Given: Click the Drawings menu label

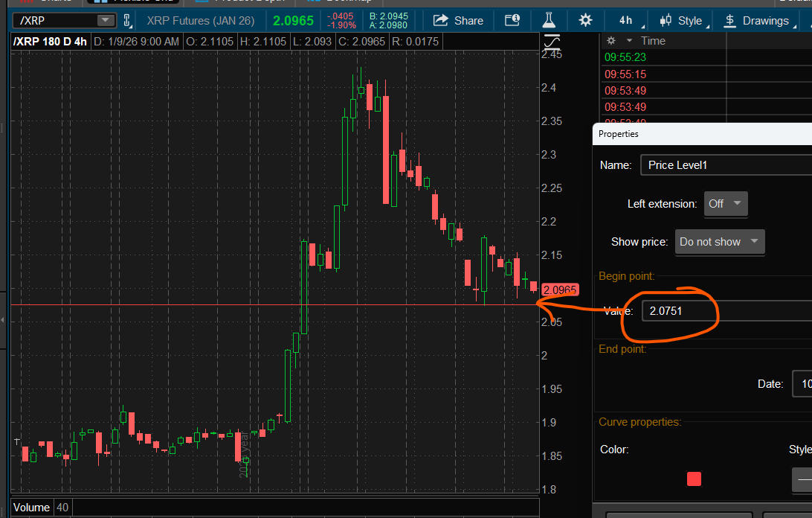Looking at the screenshot, I should 766,21.
